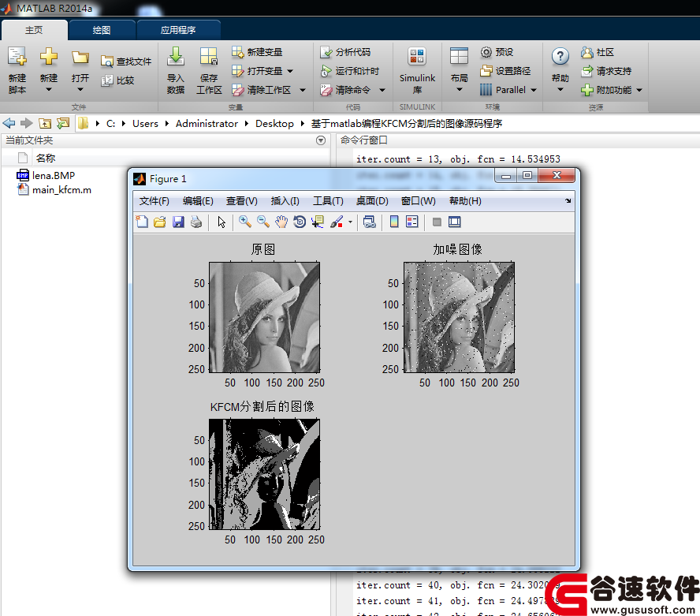This screenshot has height=616, width=700.
Task: Open the 打开变量 dropdown arrow
Action: [x=290, y=71]
